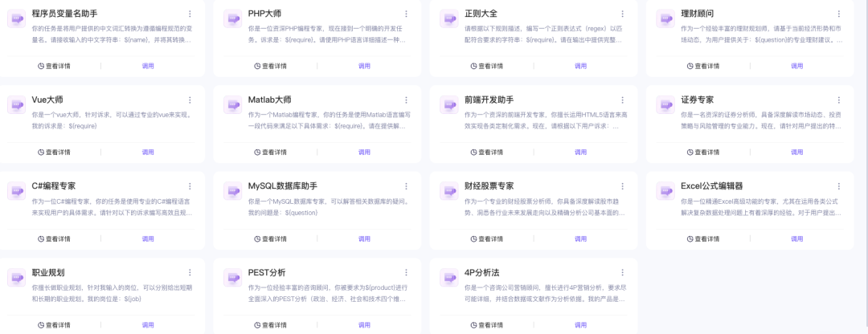View details of 理财顾问
The height and width of the screenshot is (334, 868).
703,66
